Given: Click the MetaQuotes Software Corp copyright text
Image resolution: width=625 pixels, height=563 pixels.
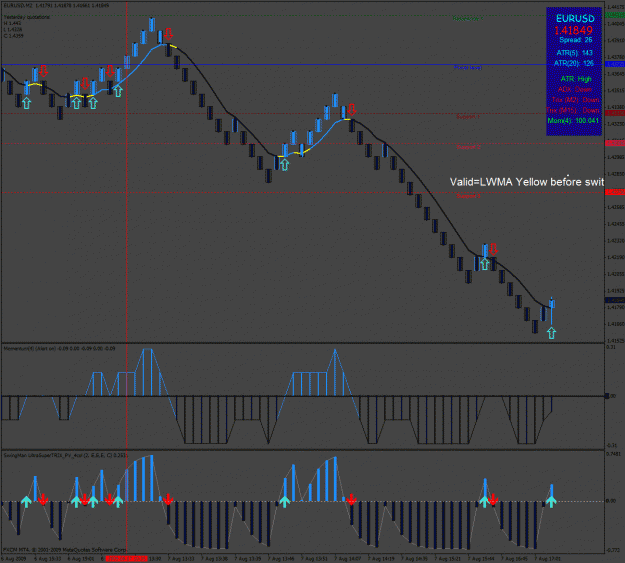Looking at the screenshot, I should tap(64, 550).
